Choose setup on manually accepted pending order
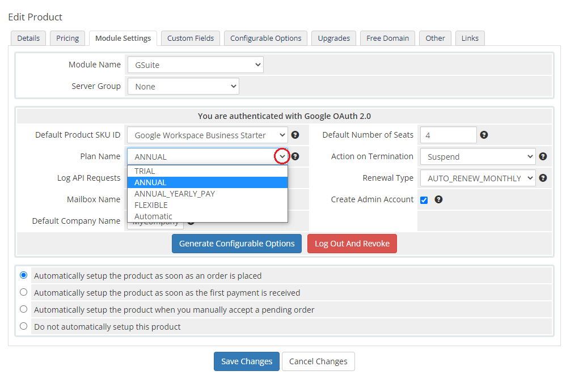The image size is (566, 392). (x=23, y=309)
